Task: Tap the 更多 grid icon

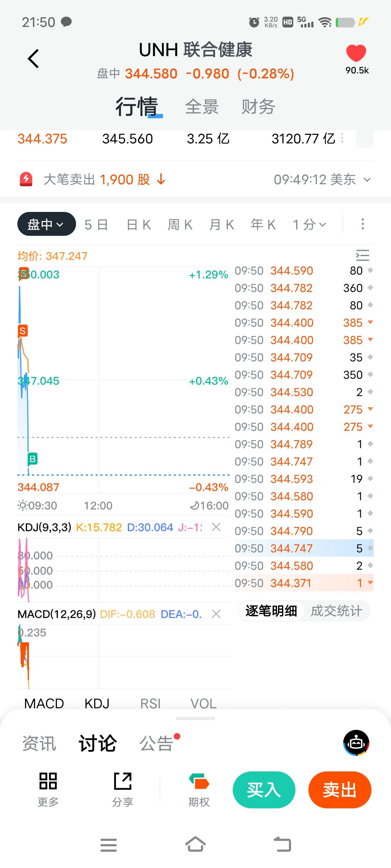Action: [x=48, y=781]
